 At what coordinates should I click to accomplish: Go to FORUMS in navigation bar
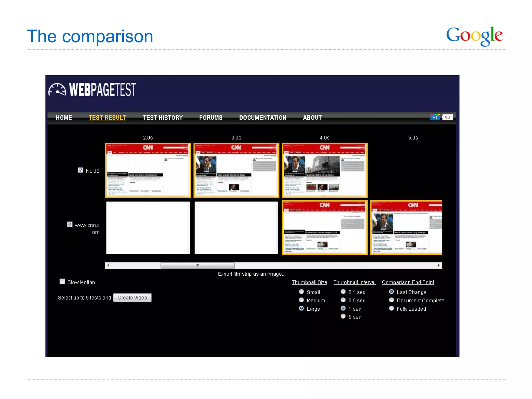point(211,118)
